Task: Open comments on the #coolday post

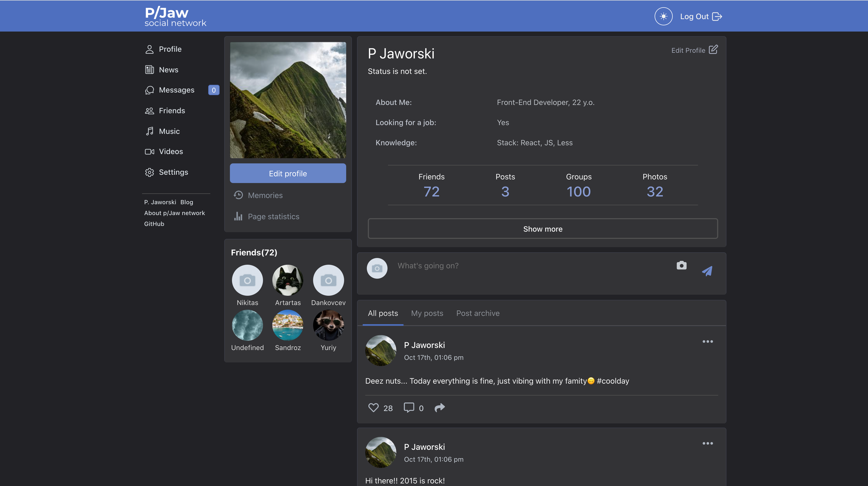Action: click(x=409, y=407)
